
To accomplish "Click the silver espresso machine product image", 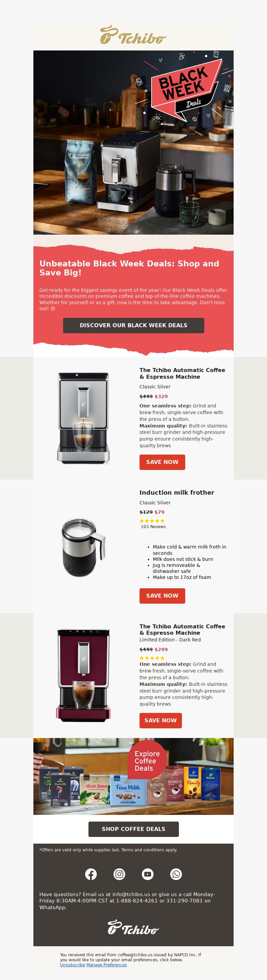I will [83, 418].
